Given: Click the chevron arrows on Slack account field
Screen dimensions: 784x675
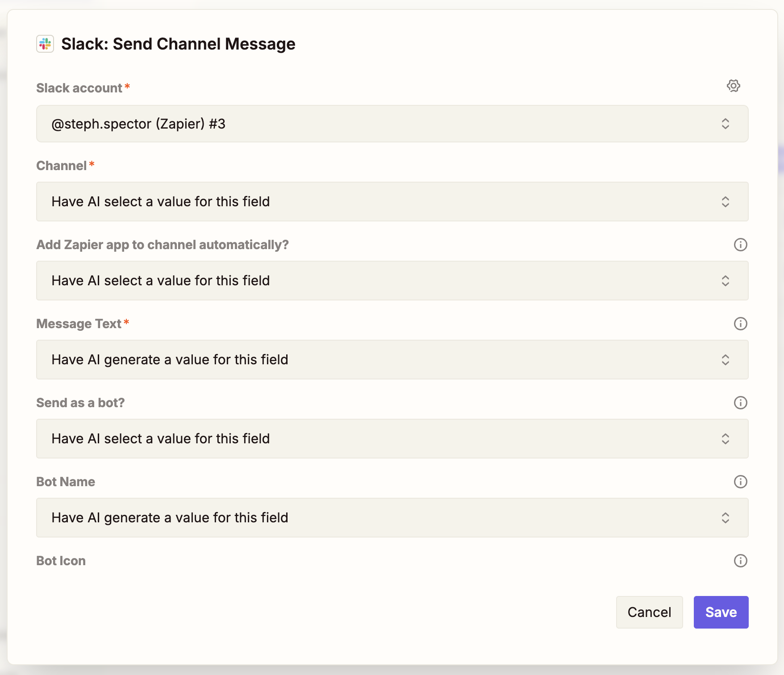Looking at the screenshot, I should 726,124.
